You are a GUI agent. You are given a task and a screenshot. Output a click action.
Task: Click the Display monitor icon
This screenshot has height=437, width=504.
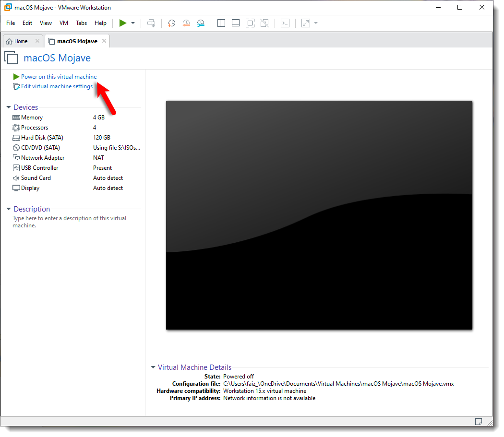[16, 189]
